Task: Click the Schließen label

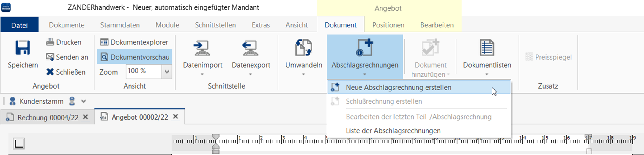Action: (71, 72)
